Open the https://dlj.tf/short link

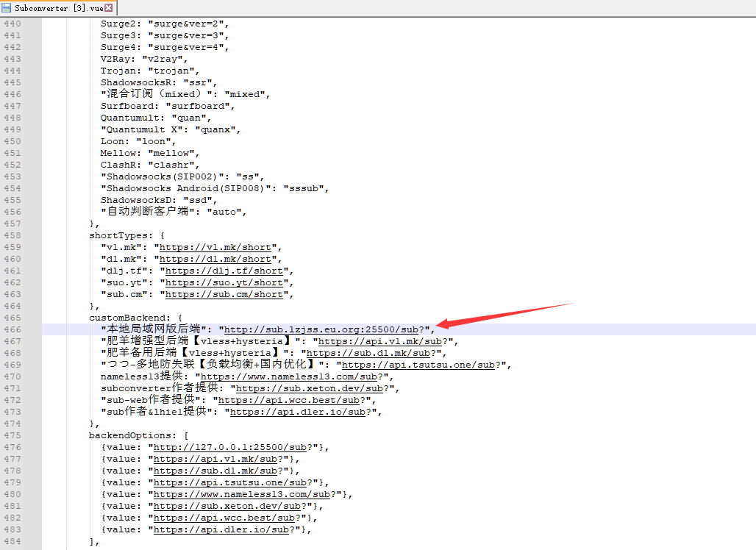point(224,271)
